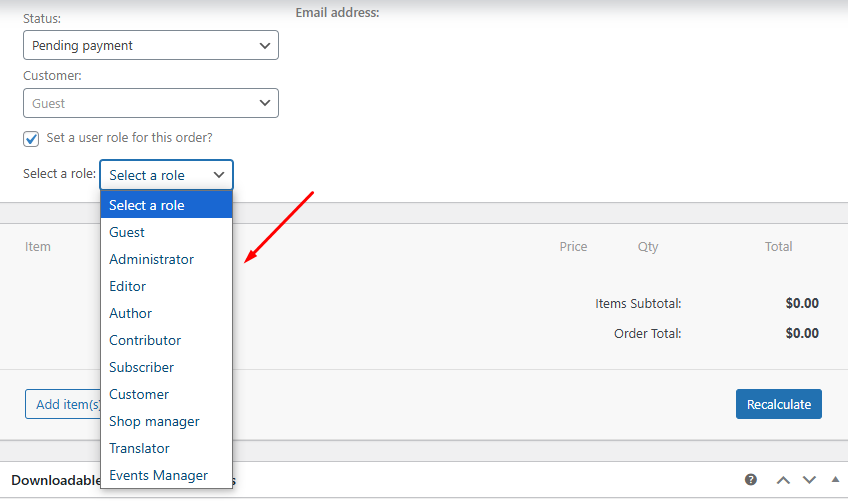Pick Events Manager from role list
Viewport: 848px width, 501px height.
(158, 475)
